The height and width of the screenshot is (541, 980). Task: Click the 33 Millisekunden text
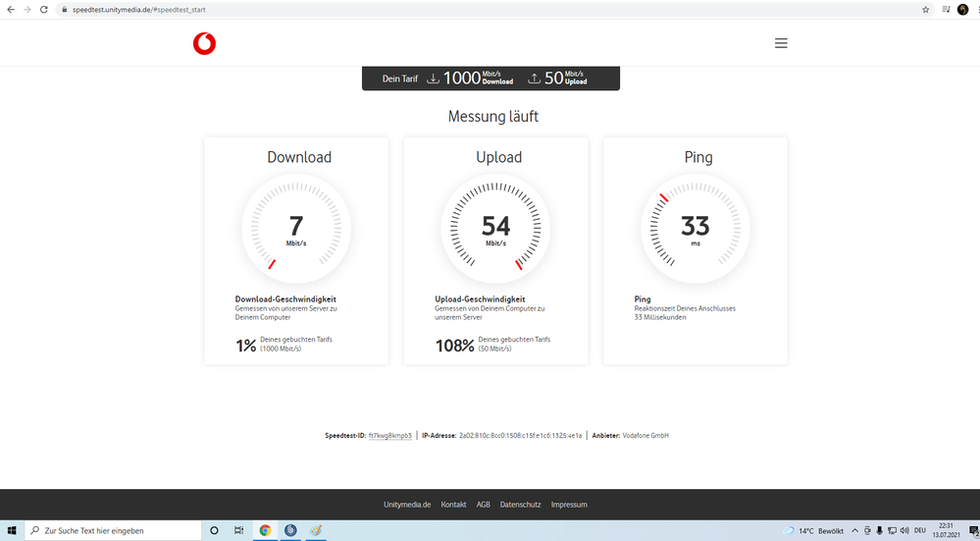click(660, 318)
